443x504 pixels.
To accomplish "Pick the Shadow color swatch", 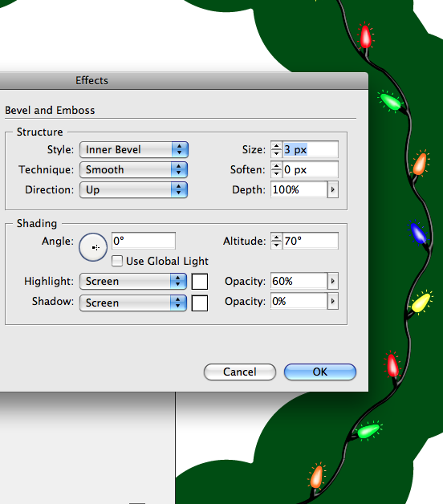I will pos(200,303).
